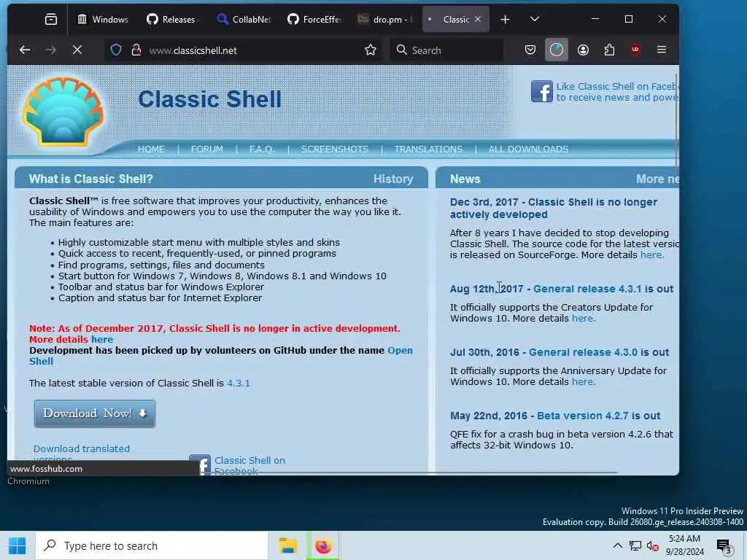
Task: Click the network icon in system tray
Action: click(x=635, y=545)
